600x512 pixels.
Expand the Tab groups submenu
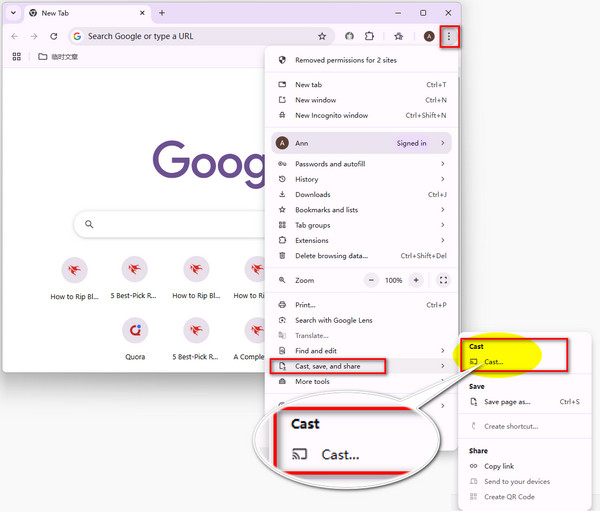[362, 225]
